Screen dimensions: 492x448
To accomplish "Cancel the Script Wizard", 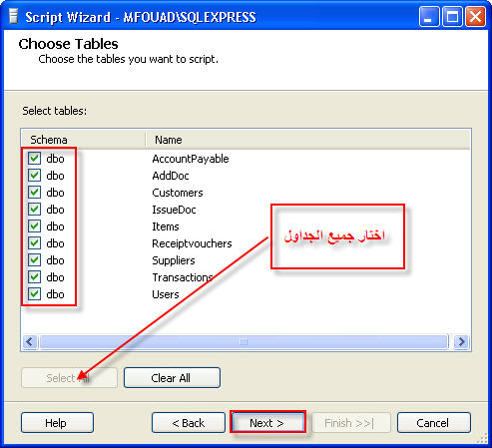I will point(434,423).
